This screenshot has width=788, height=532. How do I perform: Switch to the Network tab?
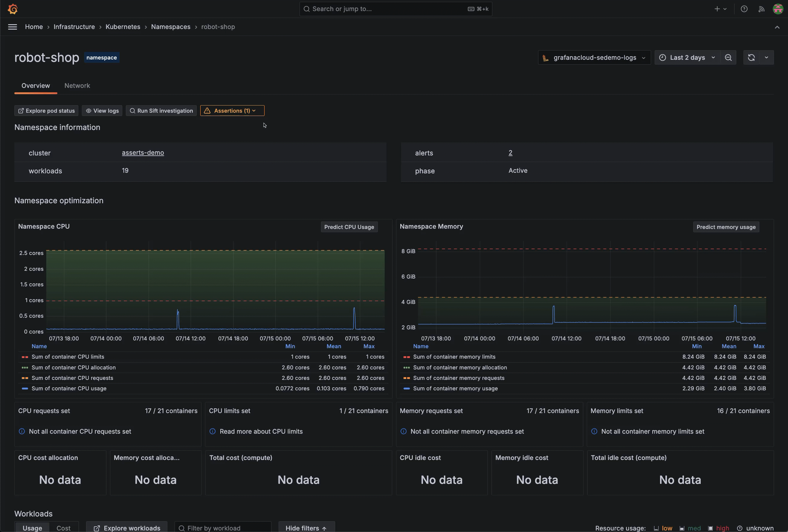coord(77,86)
